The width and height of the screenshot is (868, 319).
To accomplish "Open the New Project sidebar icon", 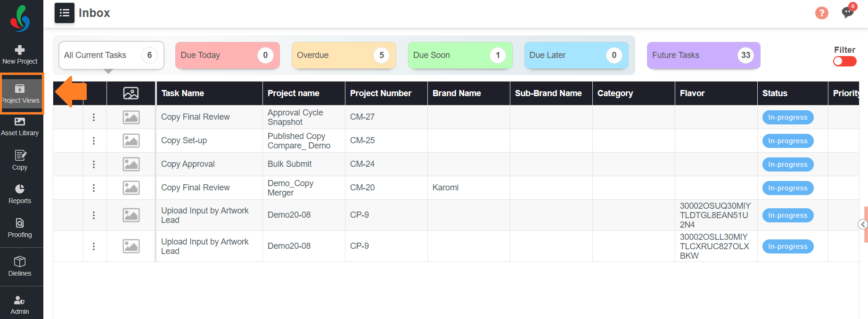I will 20,55.
